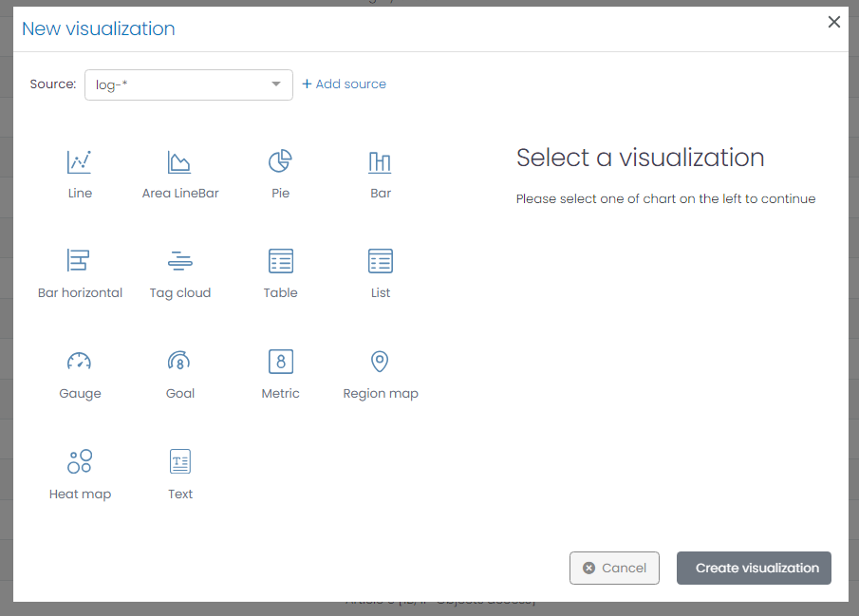Click the Bar label under the bar chart icon

click(x=381, y=193)
